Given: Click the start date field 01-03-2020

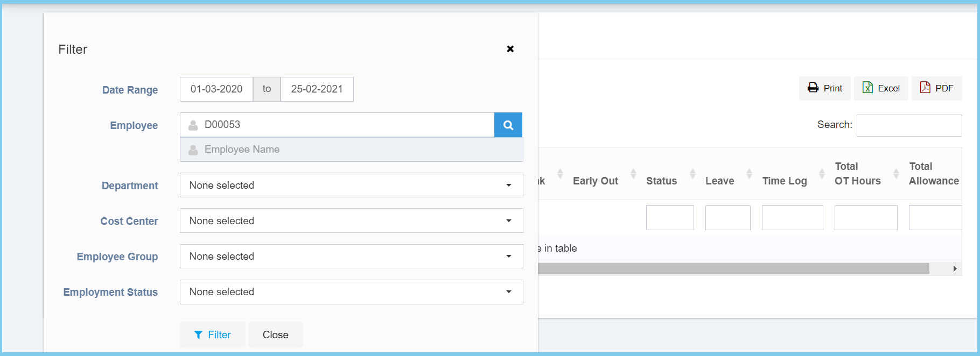Looking at the screenshot, I should click(216, 89).
